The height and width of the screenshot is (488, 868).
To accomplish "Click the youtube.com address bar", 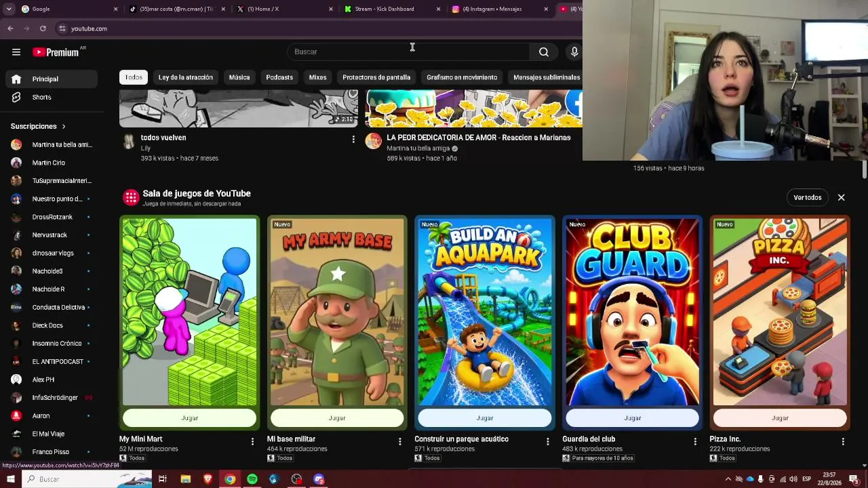I will 319,28.
